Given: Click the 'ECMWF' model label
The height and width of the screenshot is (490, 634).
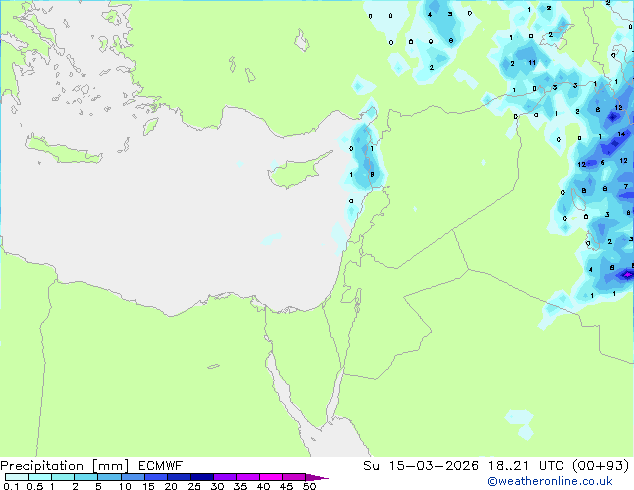Looking at the screenshot, I should tap(161, 466).
